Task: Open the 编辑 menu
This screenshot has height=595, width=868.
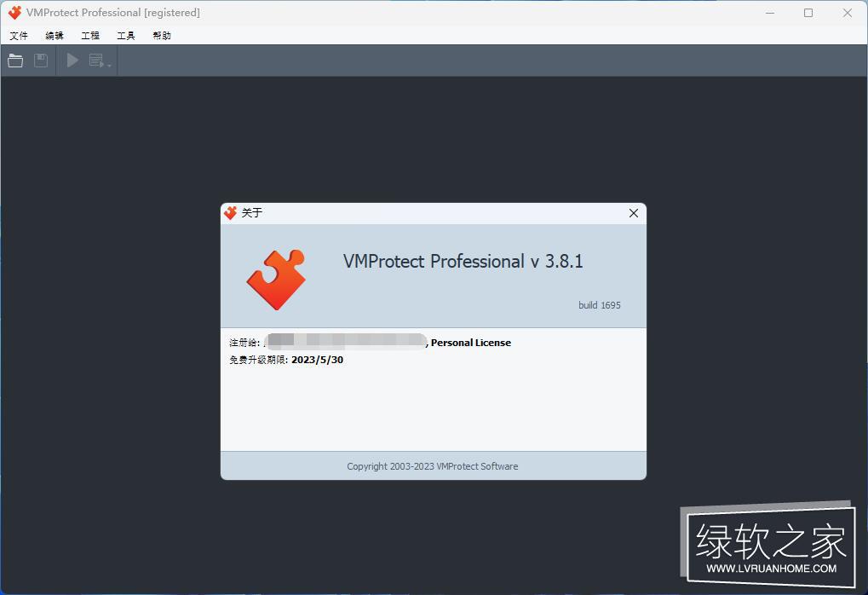Action: 55,36
